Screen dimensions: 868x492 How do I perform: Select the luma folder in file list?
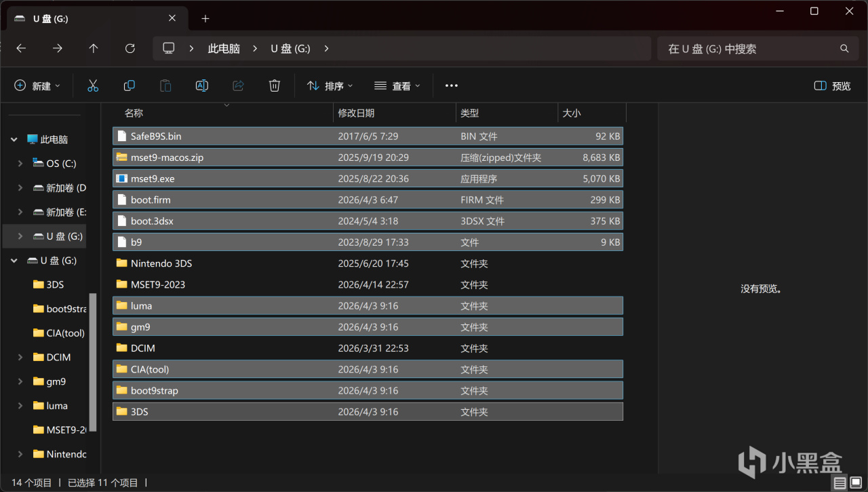(368, 306)
